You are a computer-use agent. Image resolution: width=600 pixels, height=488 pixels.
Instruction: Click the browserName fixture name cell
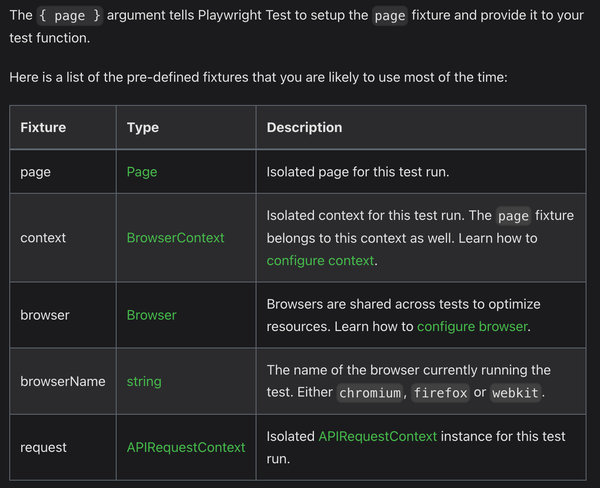point(63,381)
